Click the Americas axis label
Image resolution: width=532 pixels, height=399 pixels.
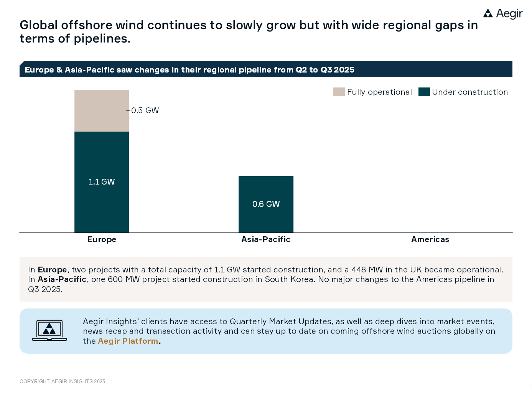[430, 239]
